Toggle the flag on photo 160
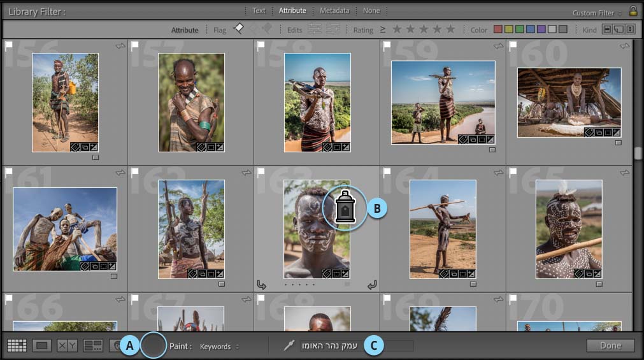This screenshot has width=644, height=360. point(513,47)
